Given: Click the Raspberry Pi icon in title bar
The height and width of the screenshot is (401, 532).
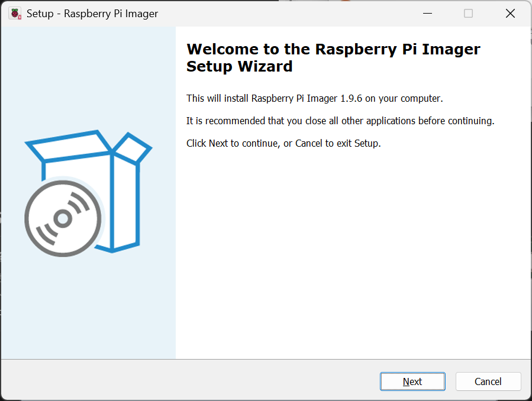Looking at the screenshot, I should click(x=15, y=14).
